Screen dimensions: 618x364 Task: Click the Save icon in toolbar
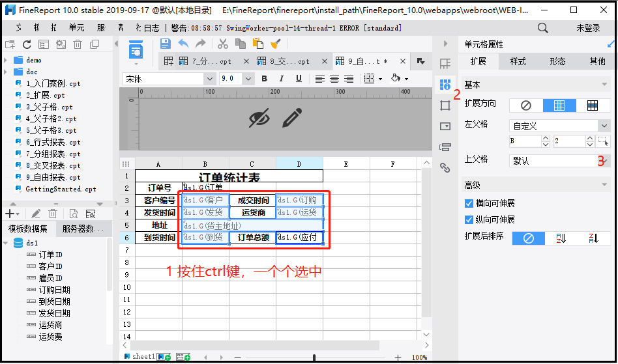pyautogui.click(x=165, y=44)
